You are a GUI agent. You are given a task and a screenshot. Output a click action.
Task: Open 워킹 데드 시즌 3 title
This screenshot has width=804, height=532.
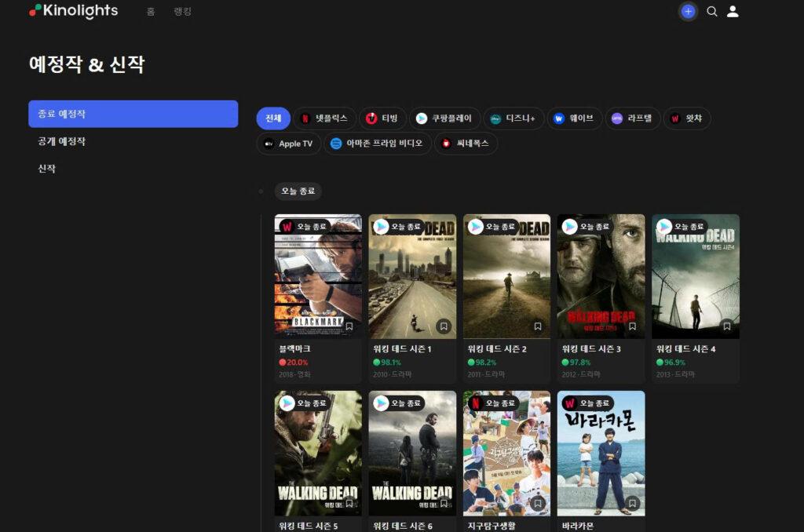pos(591,348)
